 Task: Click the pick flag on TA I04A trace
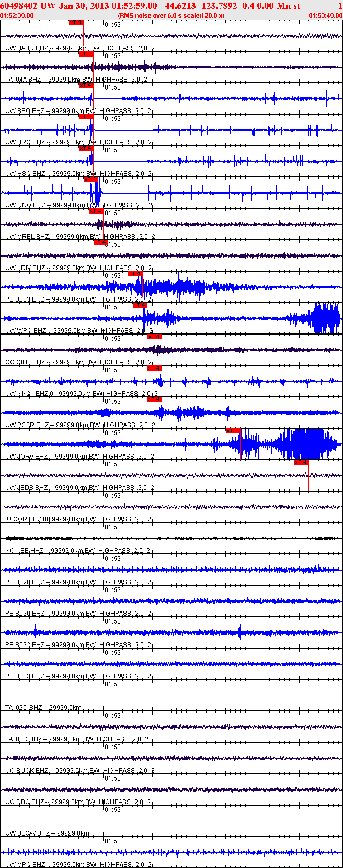click(86, 54)
